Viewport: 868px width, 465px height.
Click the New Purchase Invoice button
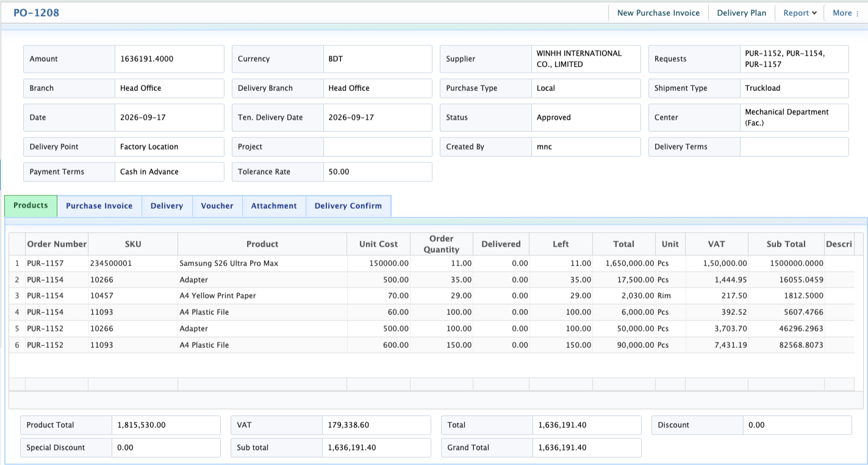click(658, 13)
